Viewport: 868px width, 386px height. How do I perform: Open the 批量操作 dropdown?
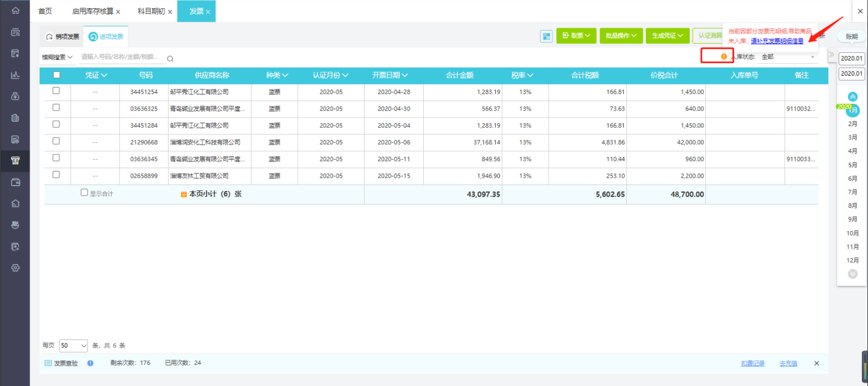click(621, 36)
